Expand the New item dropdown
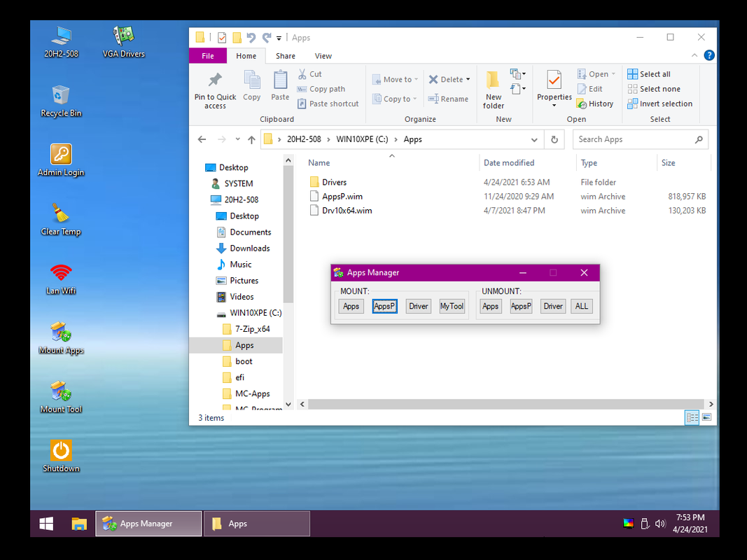Viewport: 747px width, 560px height. pyautogui.click(x=518, y=73)
